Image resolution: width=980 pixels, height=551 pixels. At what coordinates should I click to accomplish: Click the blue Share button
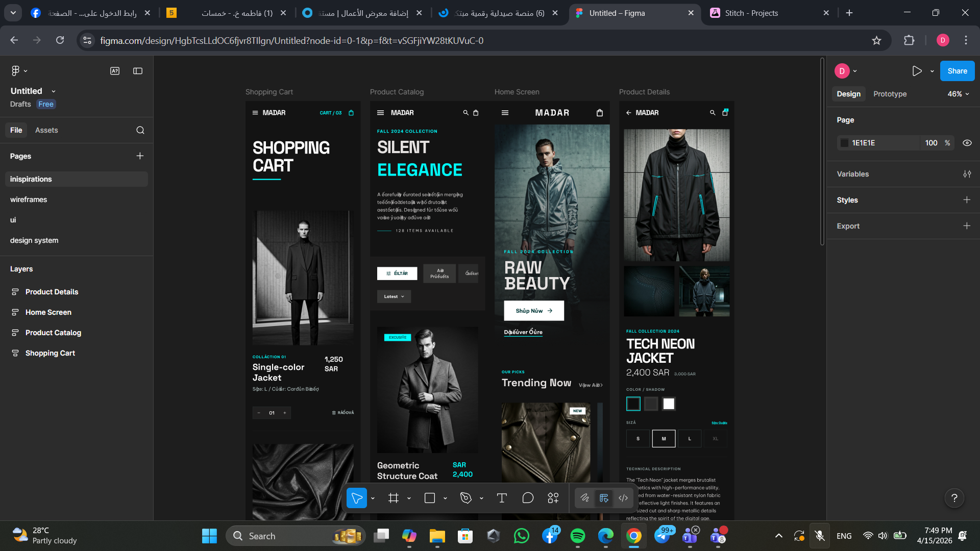pyautogui.click(x=957, y=71)
